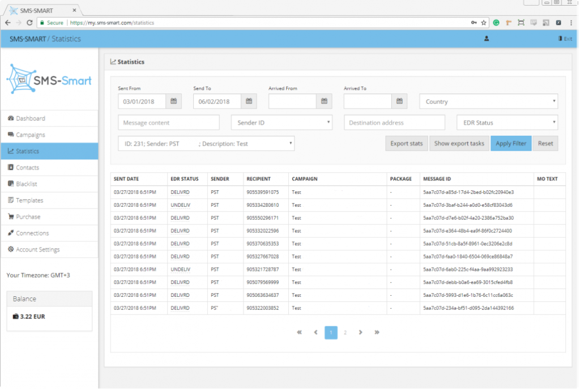Open Purchase from the sidebar
Screen dimensions: 580x392
50,217
